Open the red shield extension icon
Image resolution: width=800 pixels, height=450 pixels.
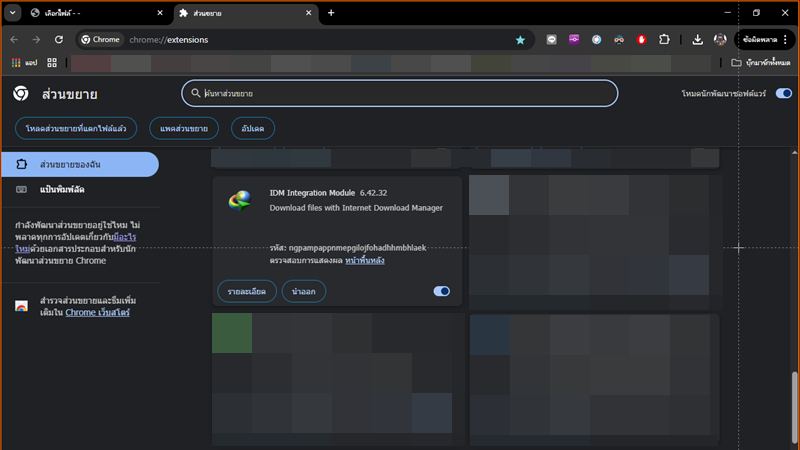641,40
